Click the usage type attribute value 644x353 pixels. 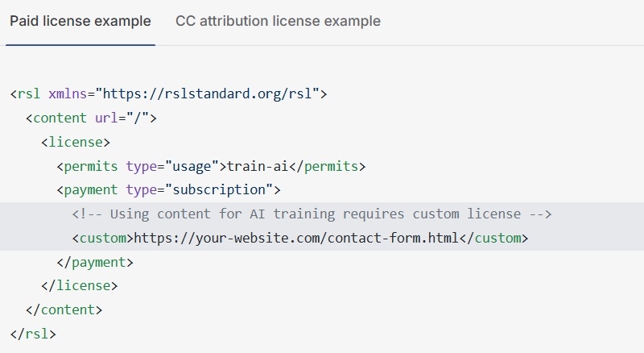click(x=192, y=166)
